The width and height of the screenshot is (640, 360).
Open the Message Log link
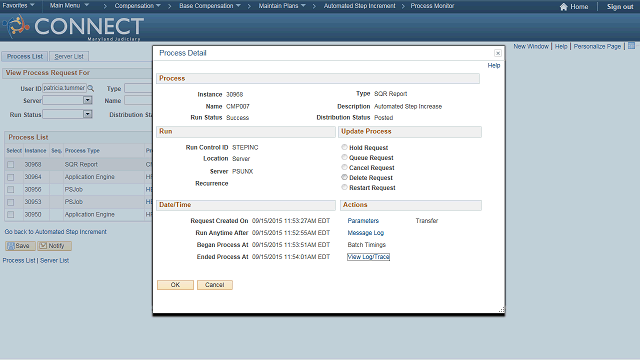click(365, 233)
